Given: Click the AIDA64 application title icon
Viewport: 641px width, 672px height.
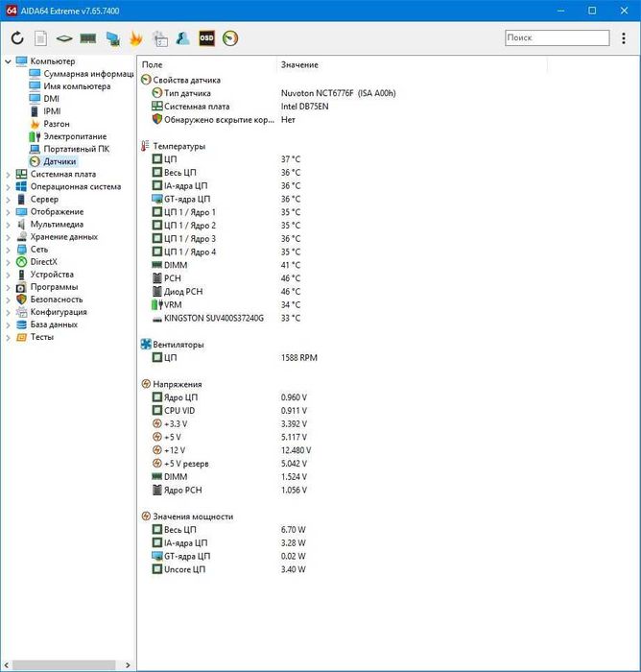Looking at the screenshot, I should [11, 11].
